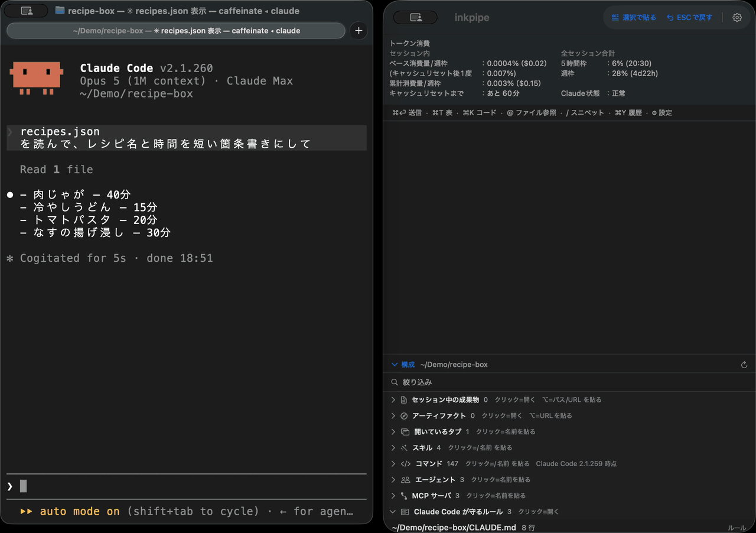Collapse the Claude Code が守るルール chevron
This screenshot has width=756, height=533.
(393, 512)
